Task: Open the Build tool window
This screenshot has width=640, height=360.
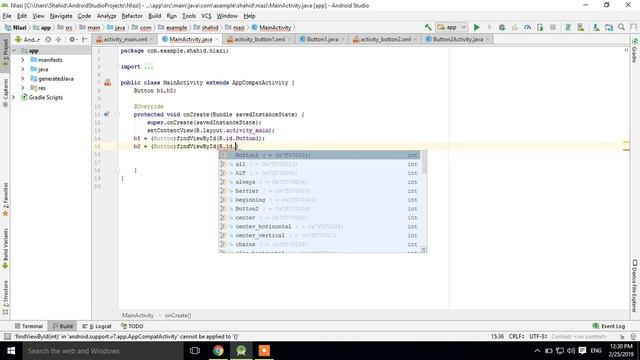Action: (x=62, y=326)
